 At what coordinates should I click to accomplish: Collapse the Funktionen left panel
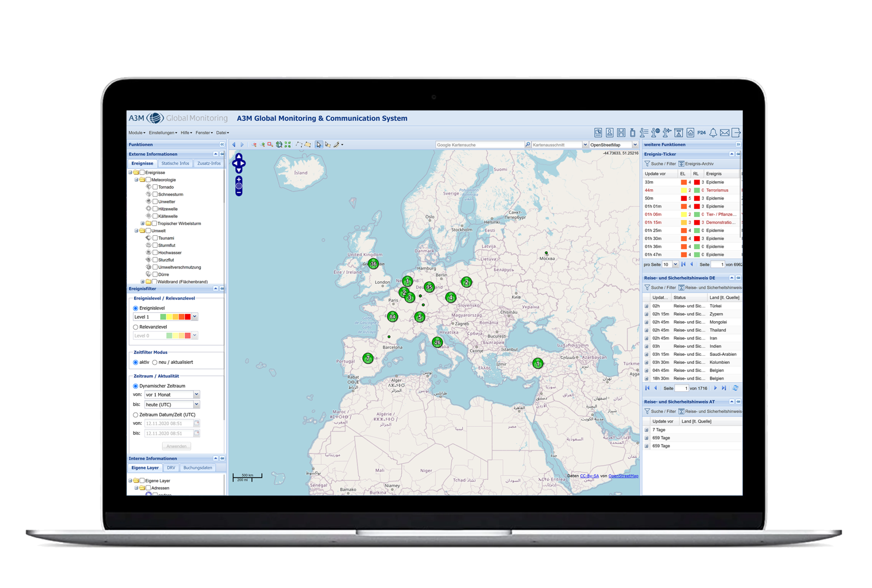point(222,145)
